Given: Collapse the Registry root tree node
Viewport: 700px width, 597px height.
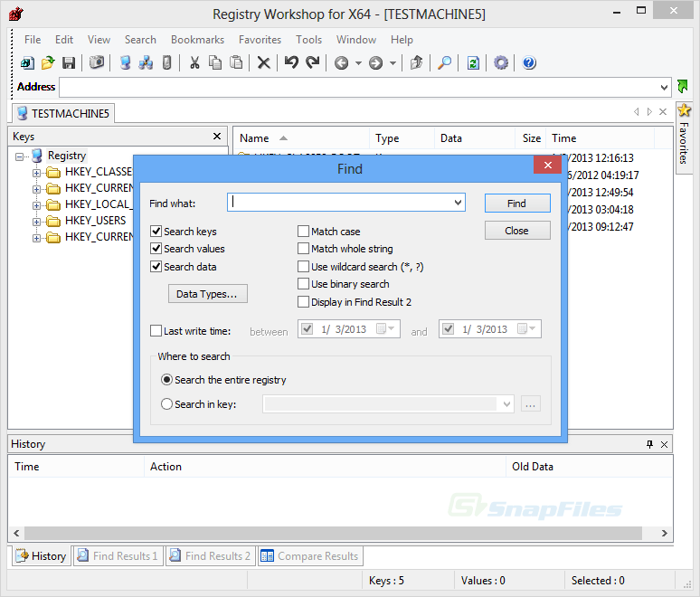Looking at the screenshot, I should 19,156.
